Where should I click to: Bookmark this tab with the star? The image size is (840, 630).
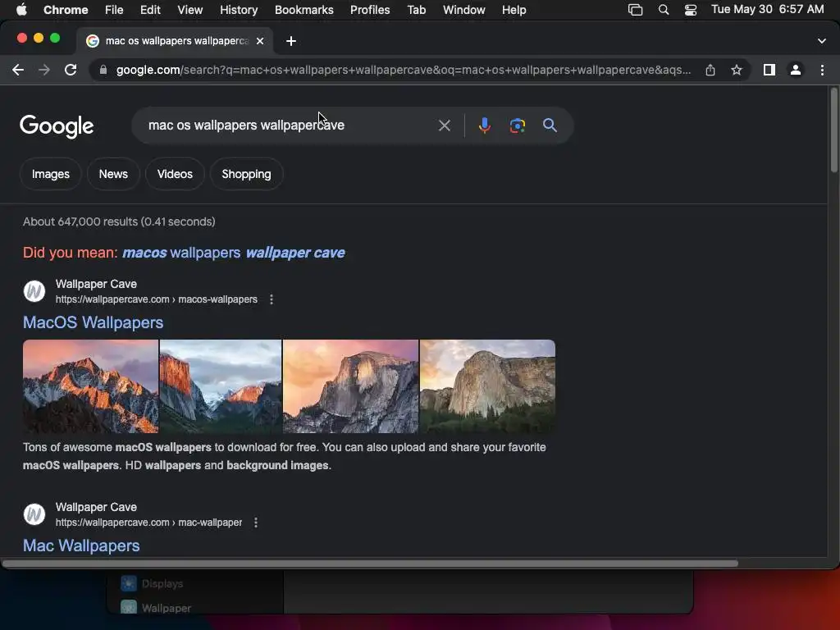pos(737,70)
